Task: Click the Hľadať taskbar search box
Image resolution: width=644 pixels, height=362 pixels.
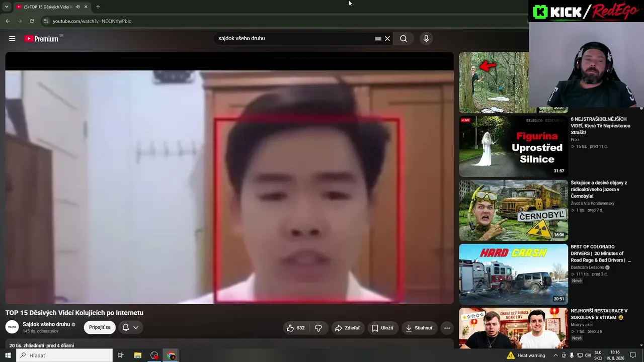Action: coord(64,355)
